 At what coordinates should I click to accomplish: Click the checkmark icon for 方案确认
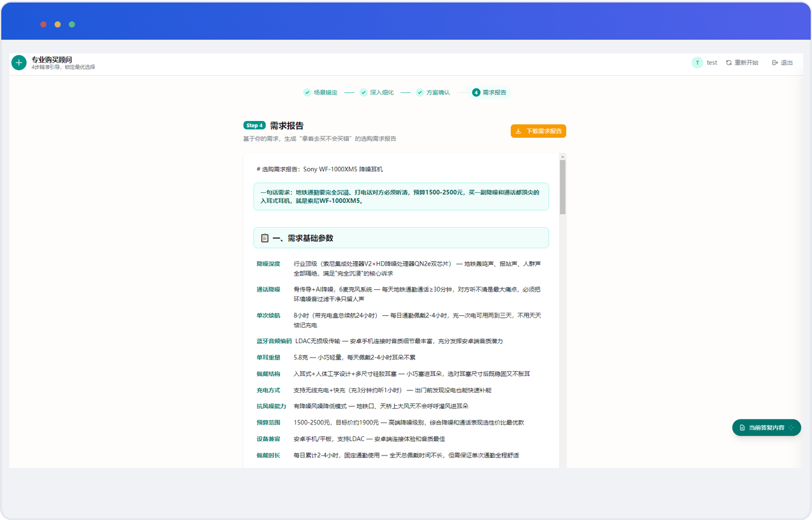click(420, 92)
